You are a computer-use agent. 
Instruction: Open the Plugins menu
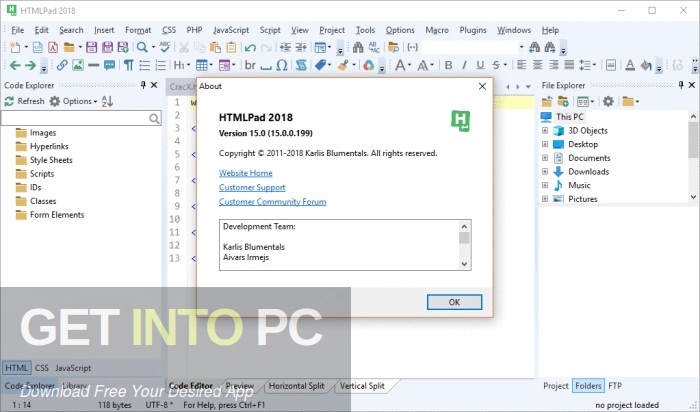click(473, 30)
